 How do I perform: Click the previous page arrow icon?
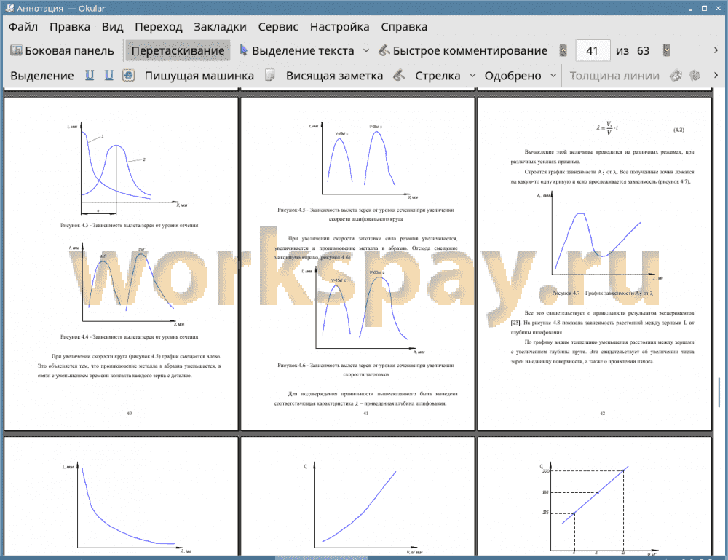pos(563,50)
